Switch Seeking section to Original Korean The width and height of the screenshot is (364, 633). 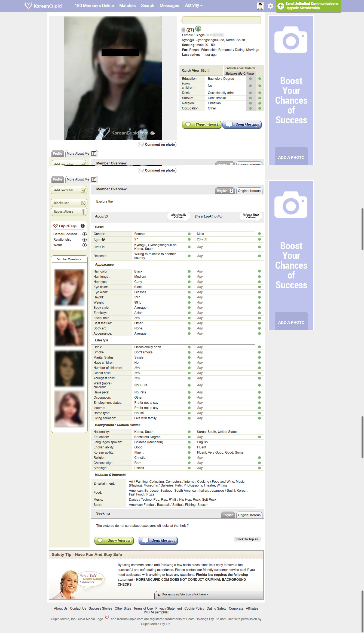click(x=249, y=515)
